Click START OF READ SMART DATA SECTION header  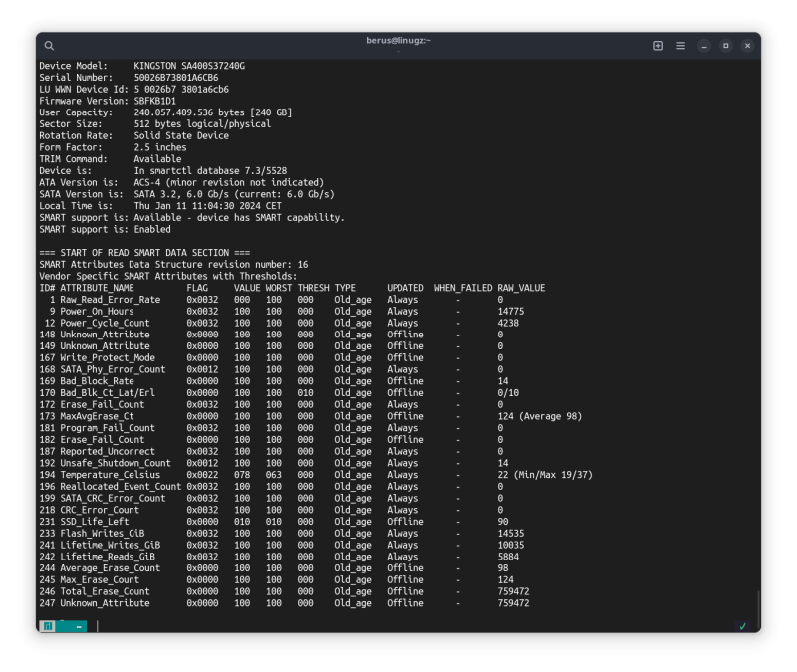(144, 253)
